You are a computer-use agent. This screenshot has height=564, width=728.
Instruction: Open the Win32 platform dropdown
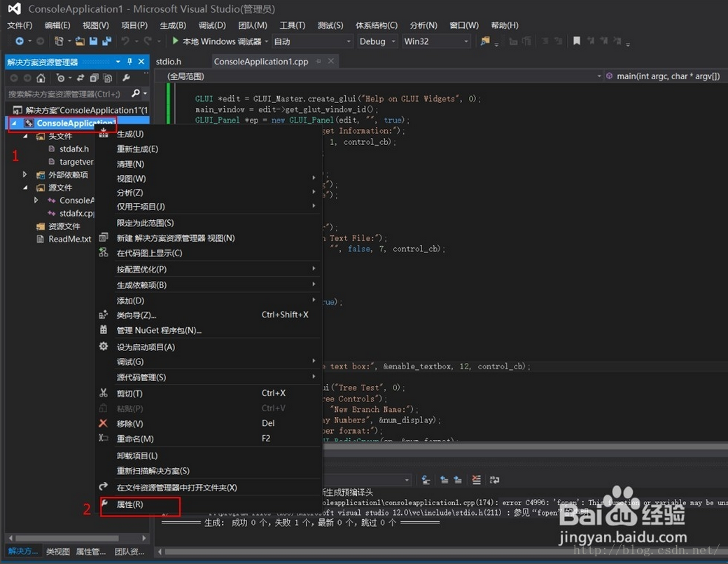pos(436,41)
